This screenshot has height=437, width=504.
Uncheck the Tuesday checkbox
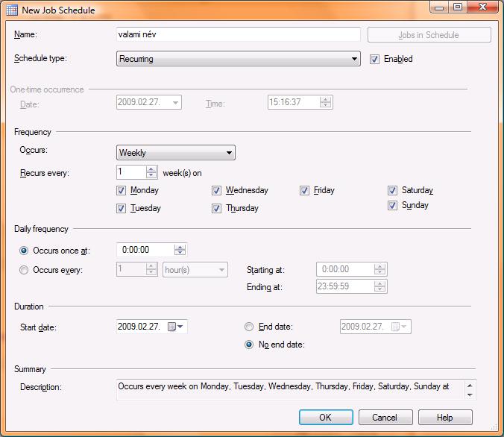(x=121, y=208)
